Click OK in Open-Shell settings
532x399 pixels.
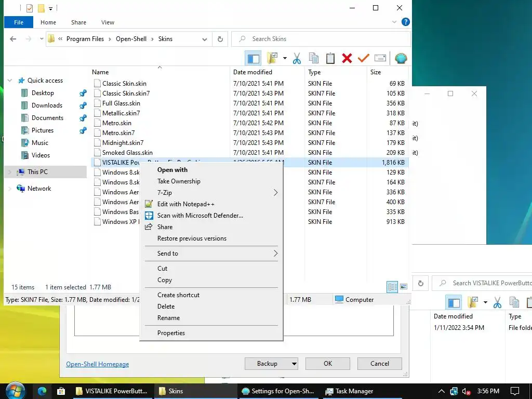328,364
